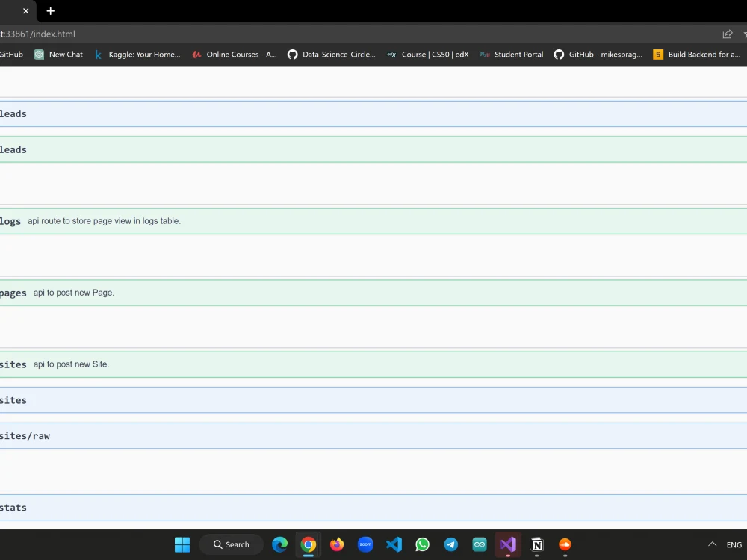Image resolution: width=747 pixels, height=560 pixels.
Task: Launch Arduino IDE from the taskbar
Action: (x=479, y=544)
